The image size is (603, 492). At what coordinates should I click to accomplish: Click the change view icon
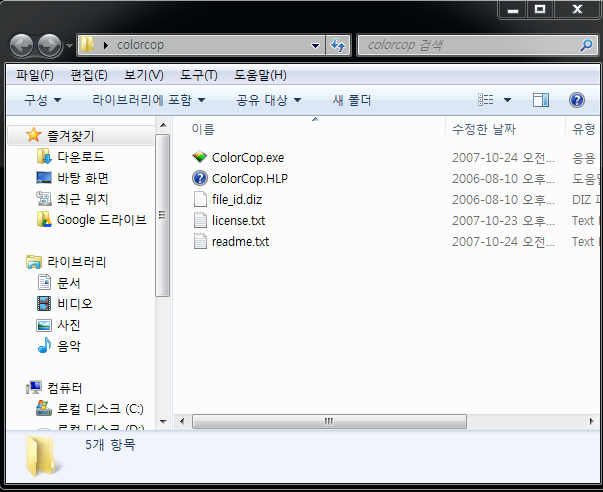tap(486, 100)
